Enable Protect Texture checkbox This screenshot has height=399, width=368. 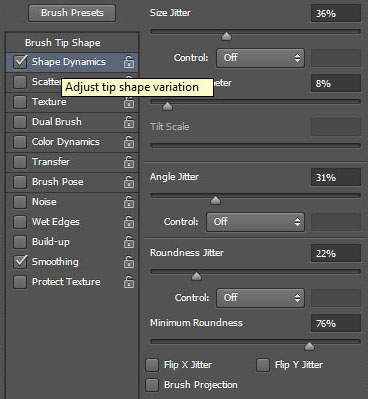click(20, 282)
